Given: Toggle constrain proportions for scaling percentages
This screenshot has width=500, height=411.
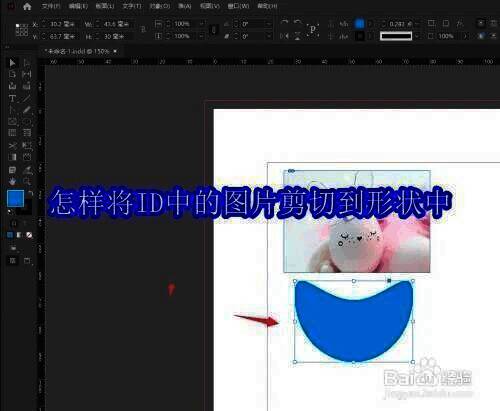Looking at the screenshot, I should (214, 30).
